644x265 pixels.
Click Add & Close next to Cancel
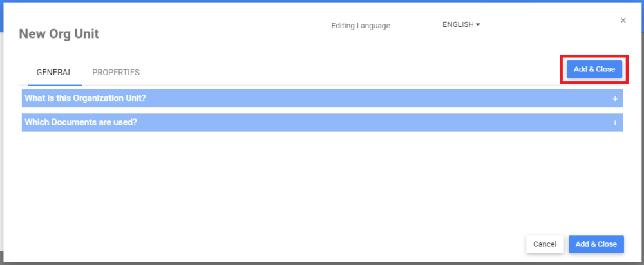pyautogui.click(x=596, y=244)
